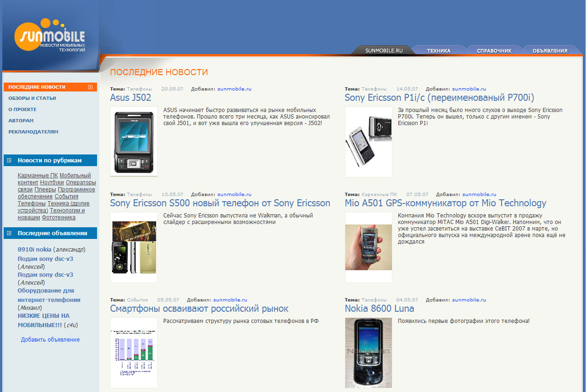Open the SUNMOBILE.RU tab
Image resolution: width=586 pixels, height=392 pixels.
point(384,50)
